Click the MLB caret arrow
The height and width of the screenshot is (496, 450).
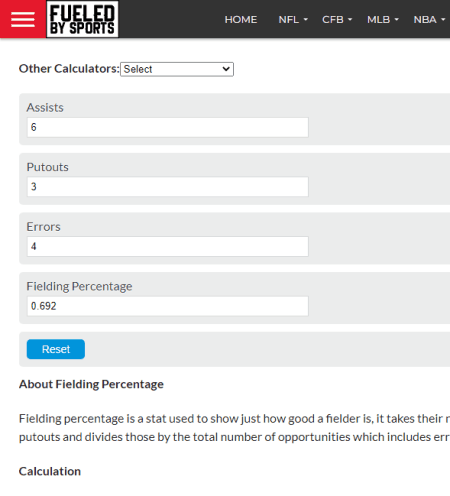[397, 20]
